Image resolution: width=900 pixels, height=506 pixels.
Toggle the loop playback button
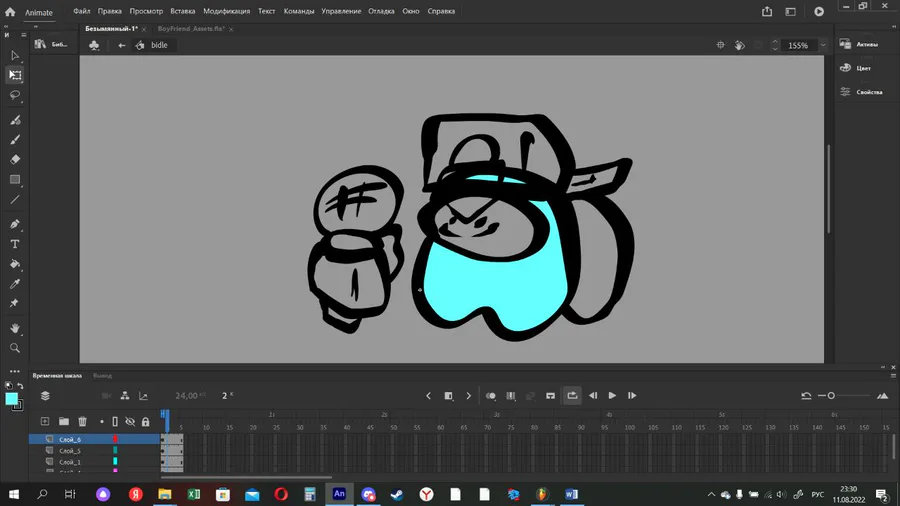pos(572,395)
